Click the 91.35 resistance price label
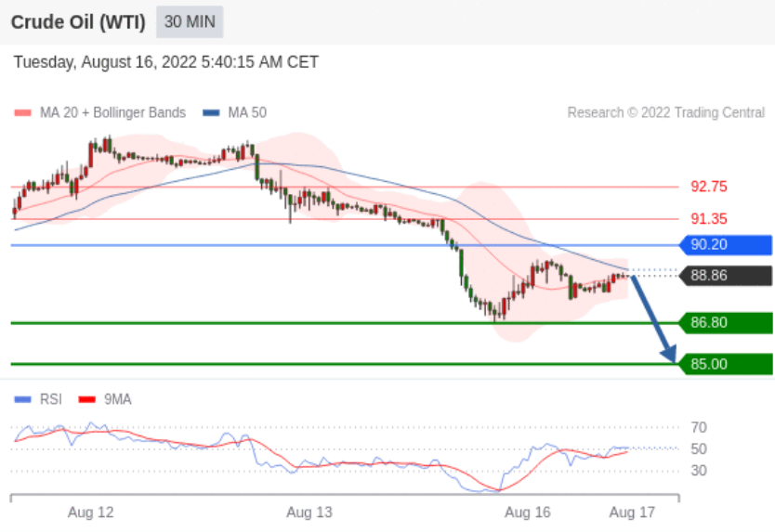Image resolution: width=775 pixels, height=532 pixels. coord(709,219)
